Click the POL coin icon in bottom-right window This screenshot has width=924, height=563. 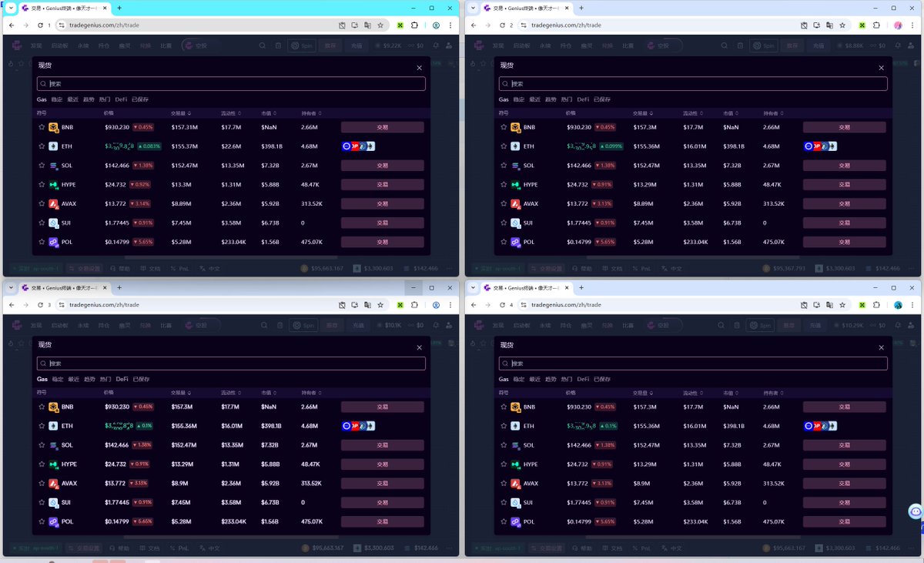pos(515,522)
